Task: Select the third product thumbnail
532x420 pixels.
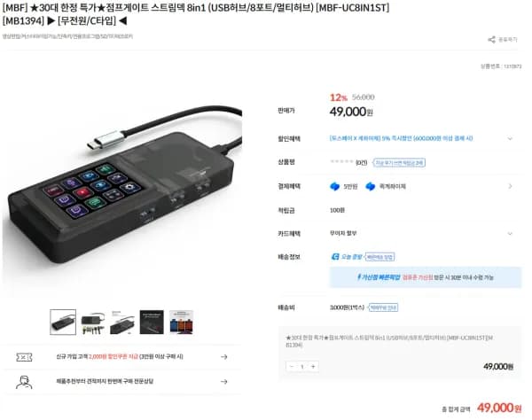Action: click(122, 323)
